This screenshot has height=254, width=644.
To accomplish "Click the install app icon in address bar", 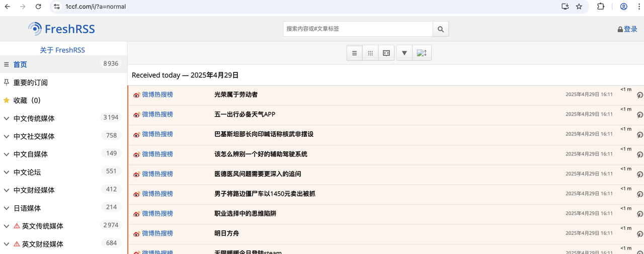I will [565, 7].
